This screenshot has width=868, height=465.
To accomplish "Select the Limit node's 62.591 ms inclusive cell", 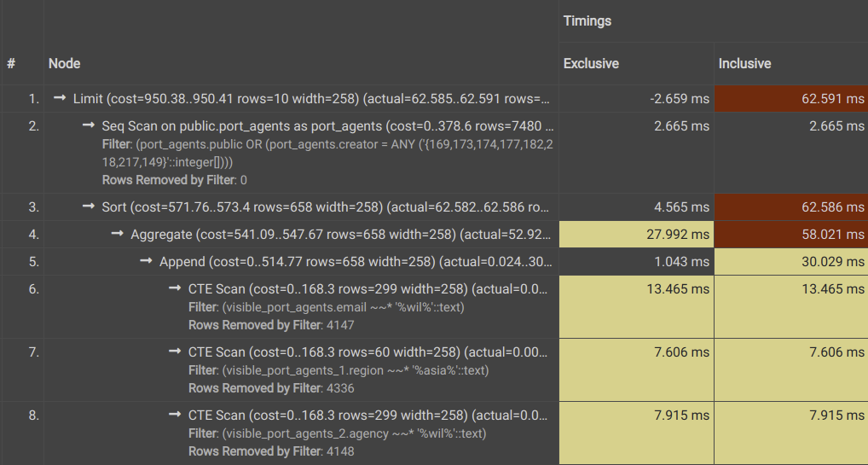I will click(x=791, y=99).
